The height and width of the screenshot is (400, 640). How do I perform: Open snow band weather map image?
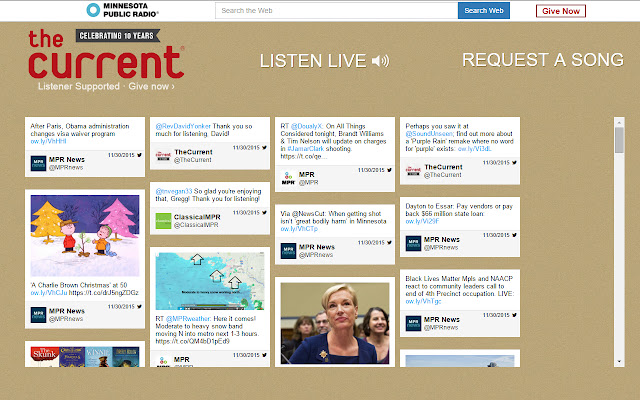tap(210, 281)
